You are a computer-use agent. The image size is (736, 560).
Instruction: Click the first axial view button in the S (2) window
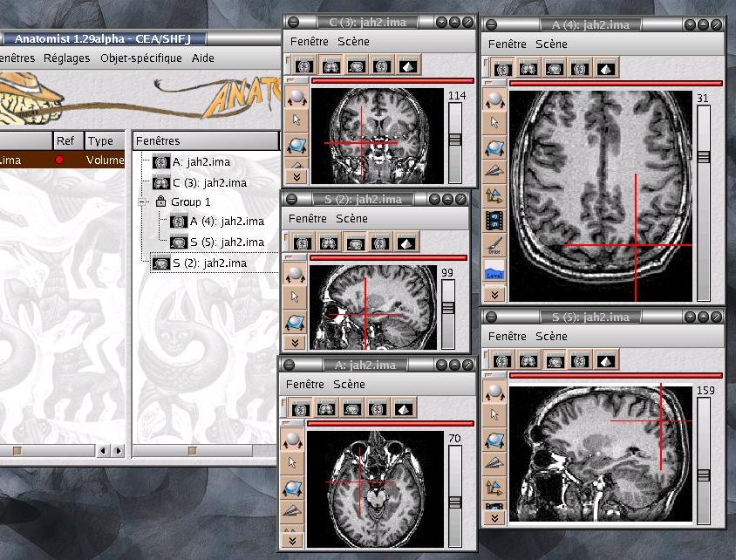[x=303, y=242]
